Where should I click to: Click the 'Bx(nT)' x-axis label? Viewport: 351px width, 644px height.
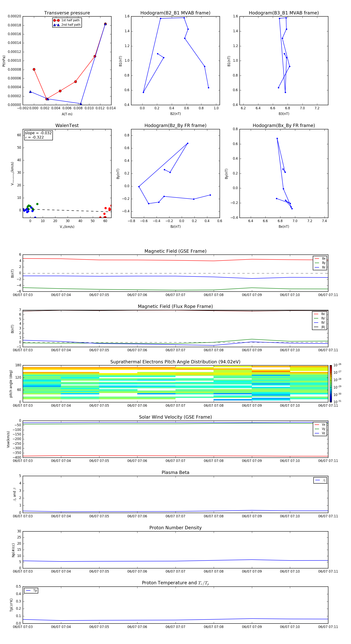[x=284, y=227]
